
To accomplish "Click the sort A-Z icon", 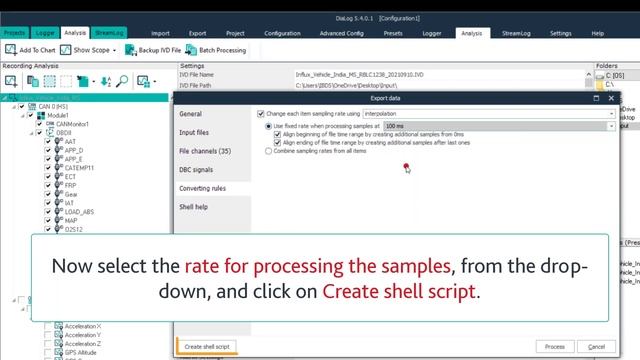I will 106,81.
